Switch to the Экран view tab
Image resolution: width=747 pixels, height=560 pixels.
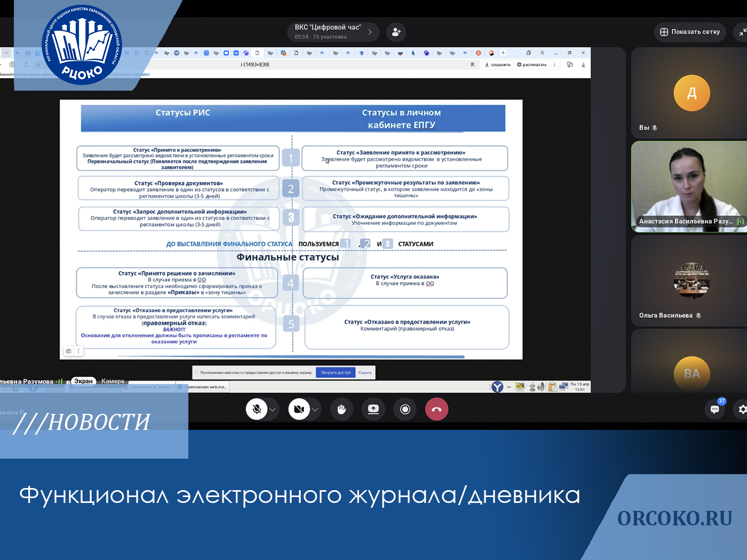[83, 381]
